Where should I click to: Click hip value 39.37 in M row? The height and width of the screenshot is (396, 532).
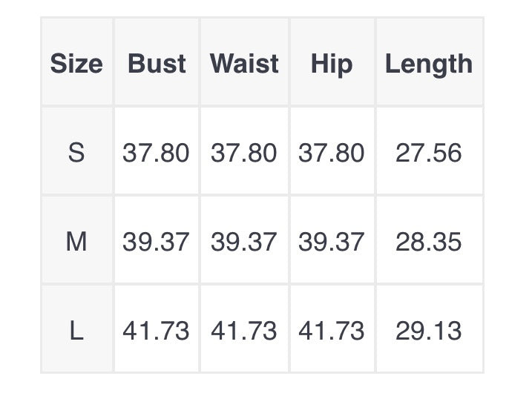click(332, 242)
